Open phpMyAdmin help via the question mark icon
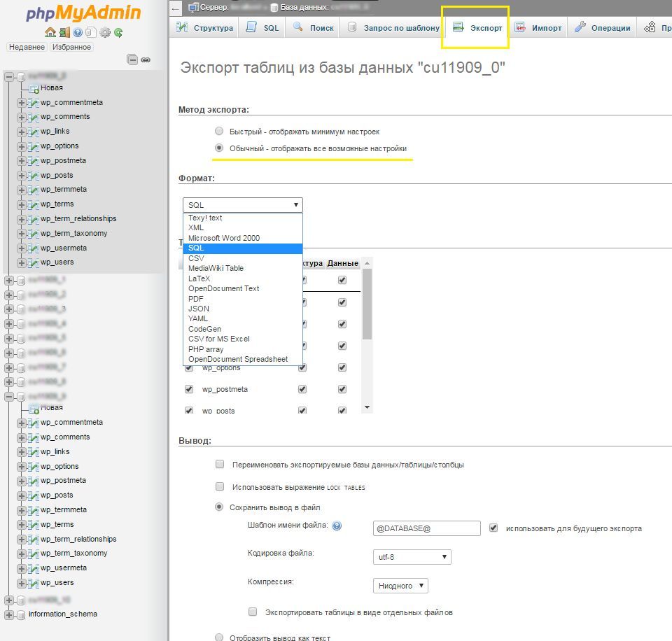672x641 pixels. tap(77, 33)
